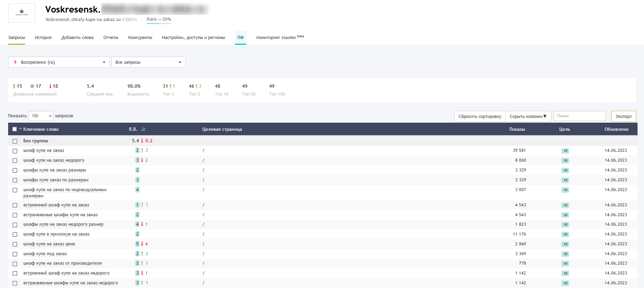
Task: Click the red down-arrow 18 changes indicator
Action: 54,86
